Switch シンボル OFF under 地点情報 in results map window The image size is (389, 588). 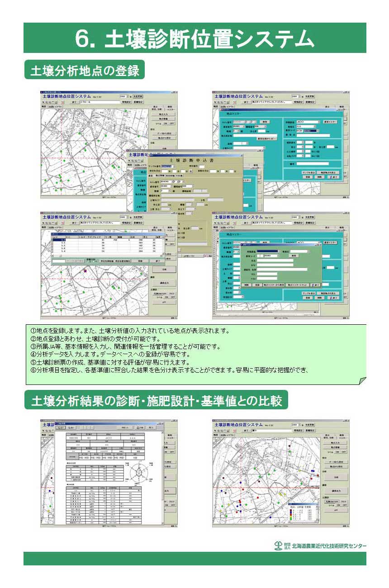click(344, 451)
